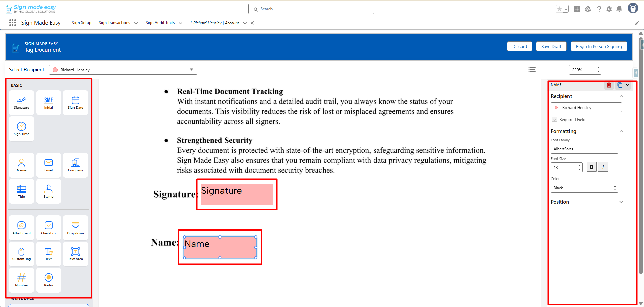Focus the global Search field
The width and height of the screenshot is (644, 307).
pyautogui.click(x=311, y=9)
